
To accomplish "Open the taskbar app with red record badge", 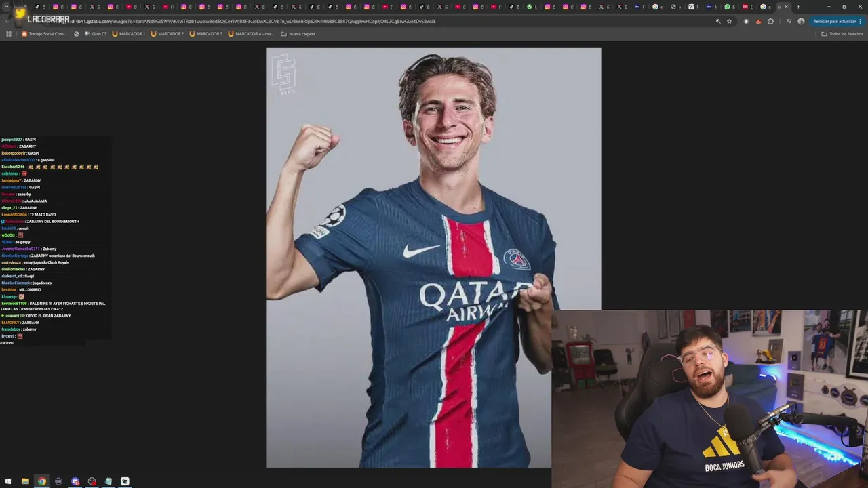I will pos(92,481).
